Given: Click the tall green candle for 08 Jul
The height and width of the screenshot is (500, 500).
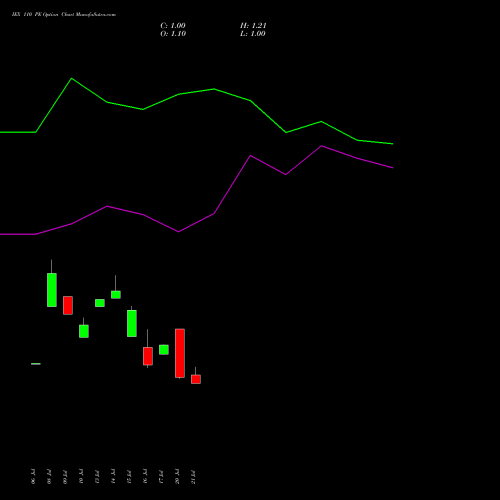Looking at the screenshot, I should coord(52,290).
